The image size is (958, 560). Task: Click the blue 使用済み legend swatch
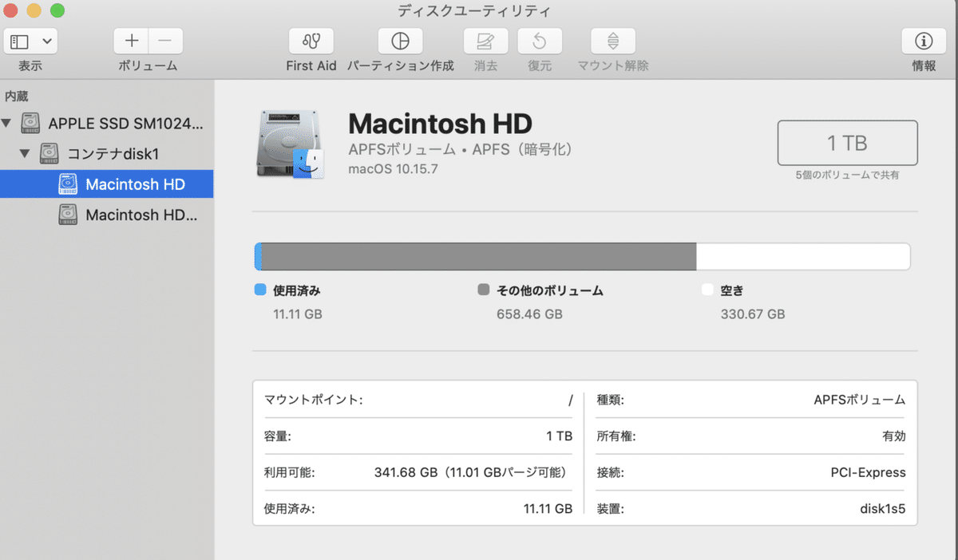[260, 290]
